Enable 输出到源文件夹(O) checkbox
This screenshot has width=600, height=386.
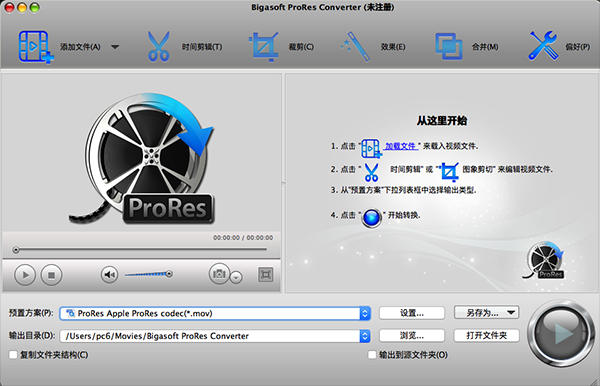point(372,355)
